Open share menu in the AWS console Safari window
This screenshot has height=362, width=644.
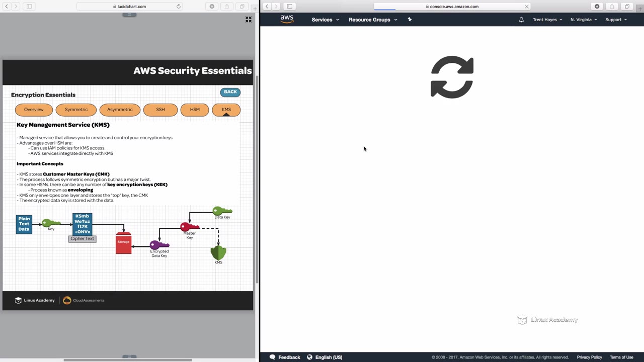tap(612, 7)
